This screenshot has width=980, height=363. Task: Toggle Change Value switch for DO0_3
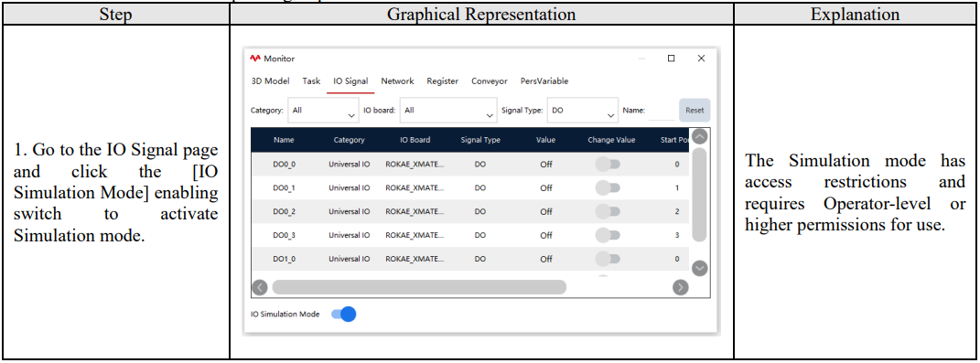[x=608, y=235]
